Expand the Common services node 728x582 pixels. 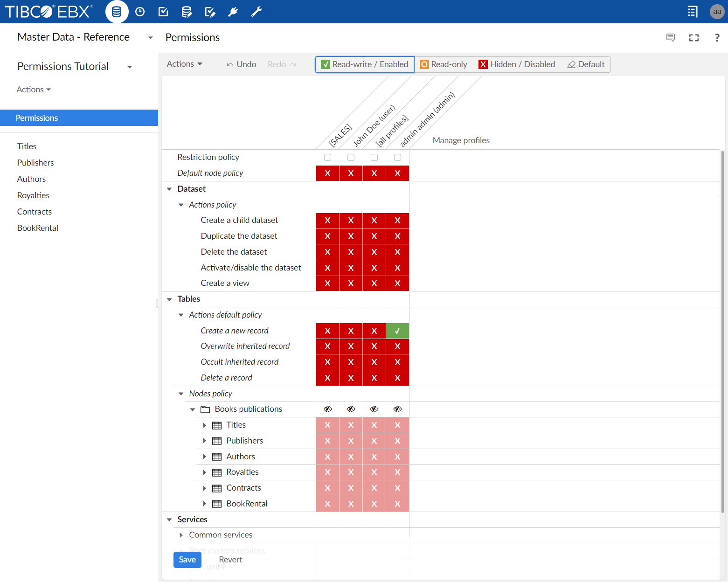(x=181, y=535)
